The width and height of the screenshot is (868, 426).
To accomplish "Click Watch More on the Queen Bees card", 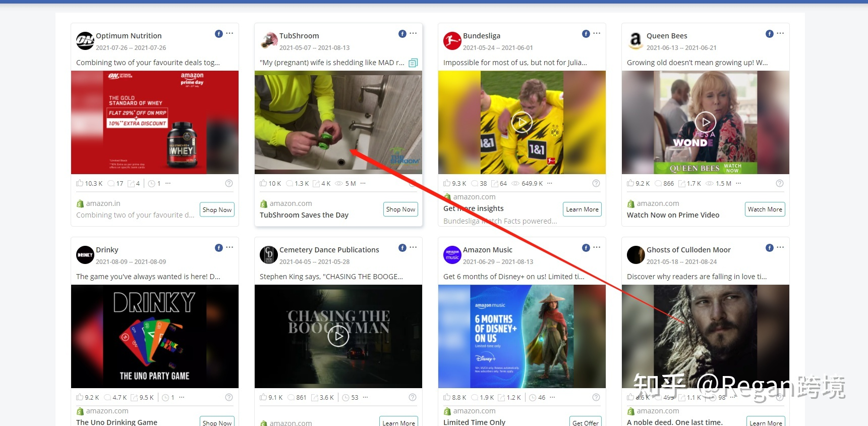I will (x=765, y=209).
